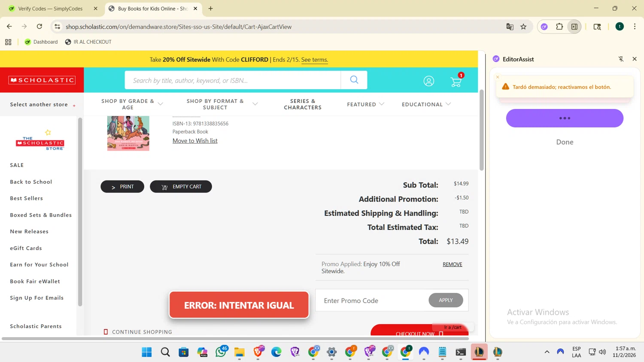
Task: Open File Explorer from taskbar
Action: tap(240, 352)
